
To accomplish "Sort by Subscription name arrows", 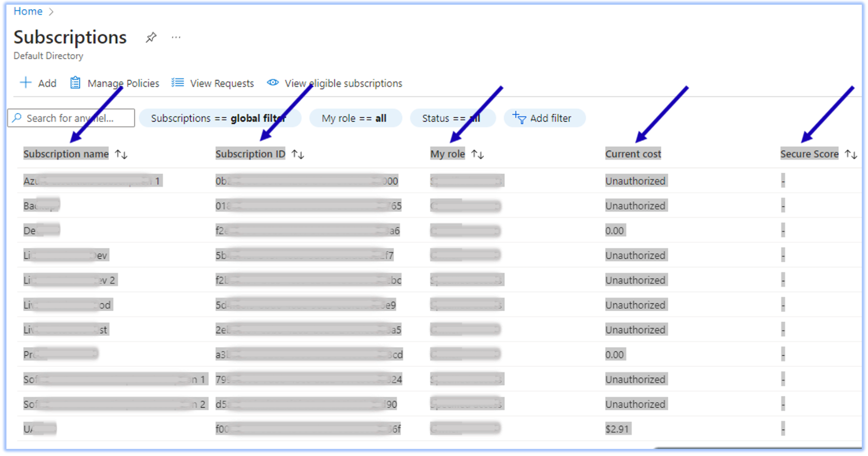I will 121,154.
